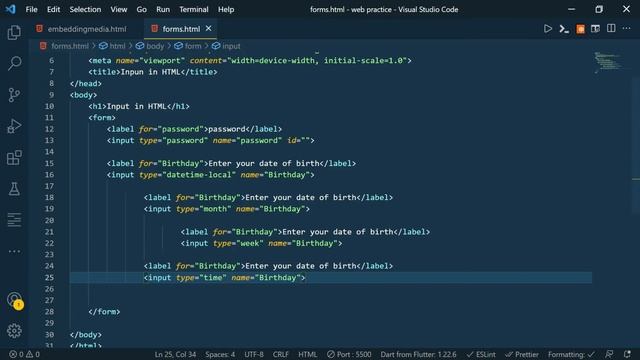Click the VS Code logo icon
This screenshot has width=640, height=360.
tap(11, 9)
